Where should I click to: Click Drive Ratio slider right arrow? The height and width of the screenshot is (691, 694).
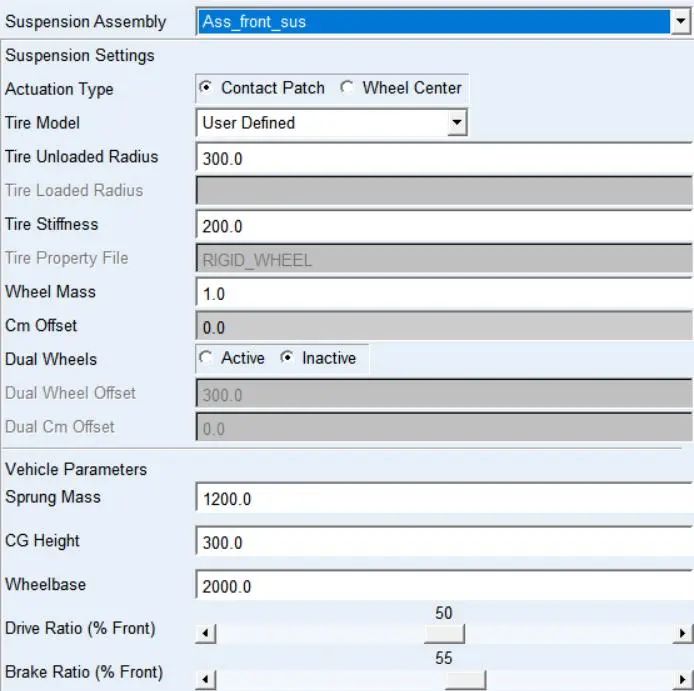(682, 633)
